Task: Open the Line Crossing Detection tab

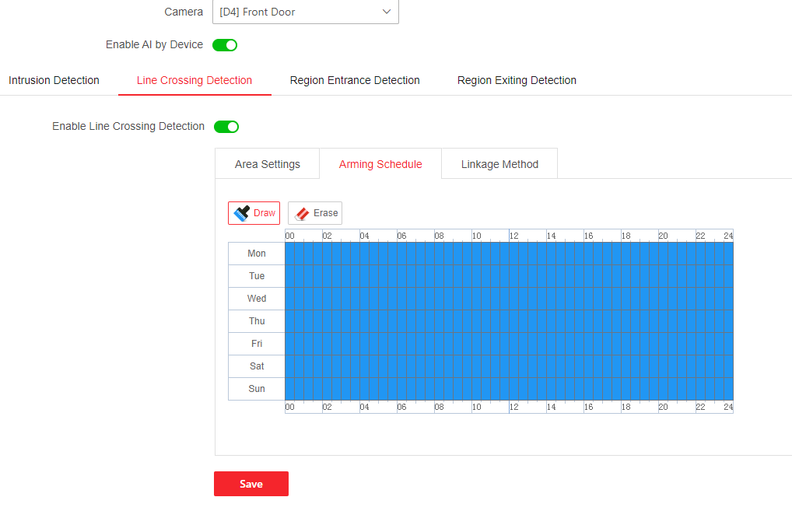Action: tap(194, 80)
